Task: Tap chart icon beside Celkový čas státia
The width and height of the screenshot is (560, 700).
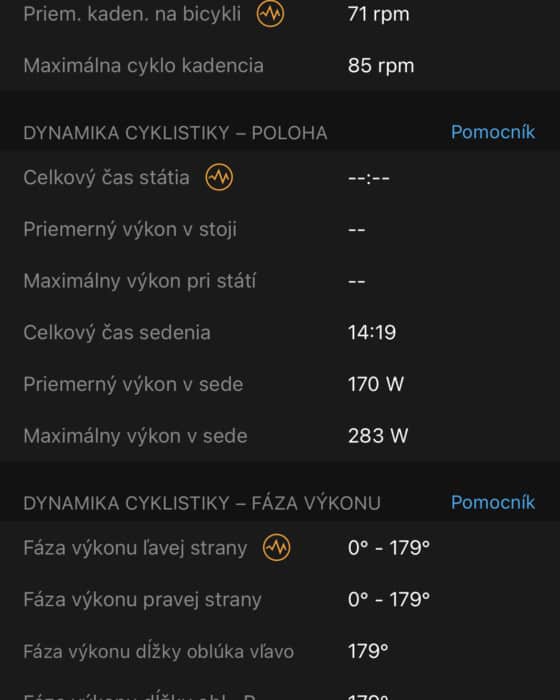Action: (219, 177)
